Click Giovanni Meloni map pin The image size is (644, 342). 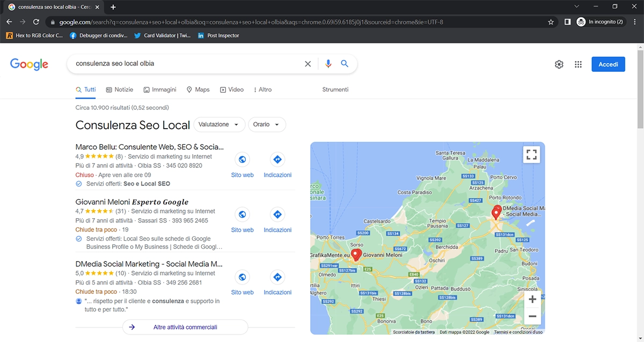click(x=355, y=255)
